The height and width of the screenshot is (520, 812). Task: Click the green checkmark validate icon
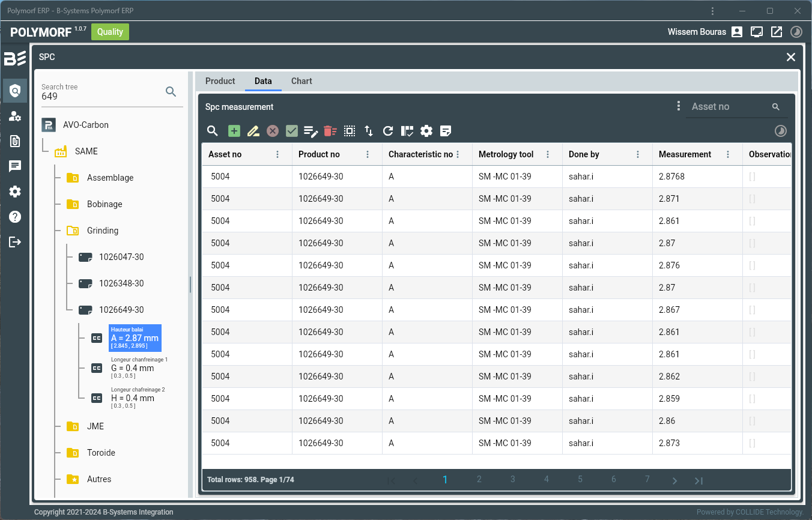292,131
